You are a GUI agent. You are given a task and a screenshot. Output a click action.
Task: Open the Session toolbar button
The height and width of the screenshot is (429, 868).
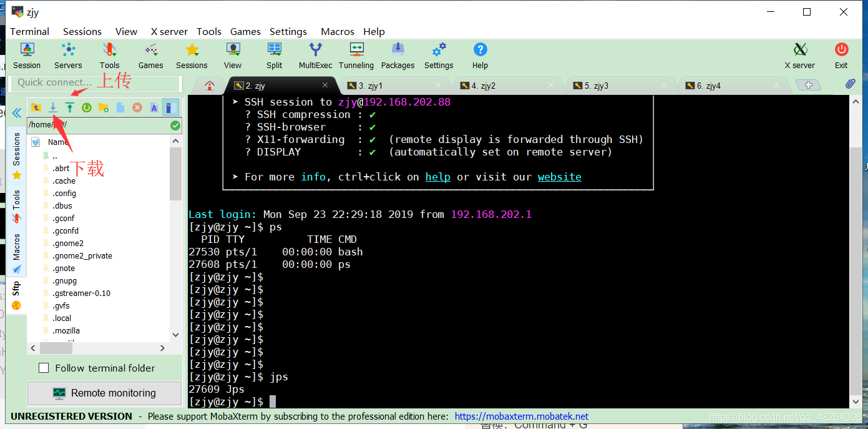pyautogui.click(x=27, y=56)
